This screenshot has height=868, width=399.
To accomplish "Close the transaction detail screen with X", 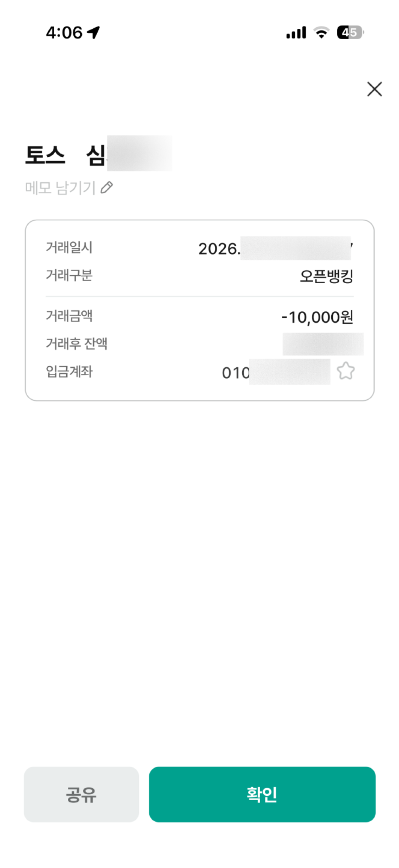I will 374,89.
